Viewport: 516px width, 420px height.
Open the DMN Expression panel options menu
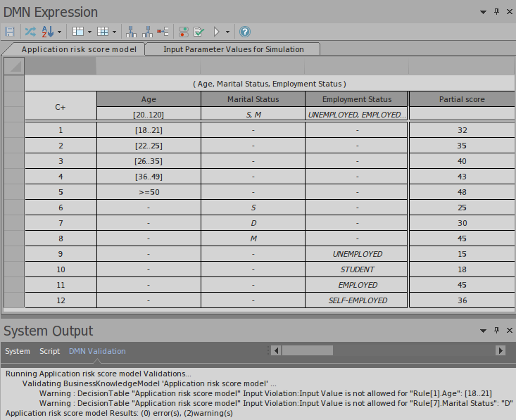pyautogui.click(x=483, y=12)
